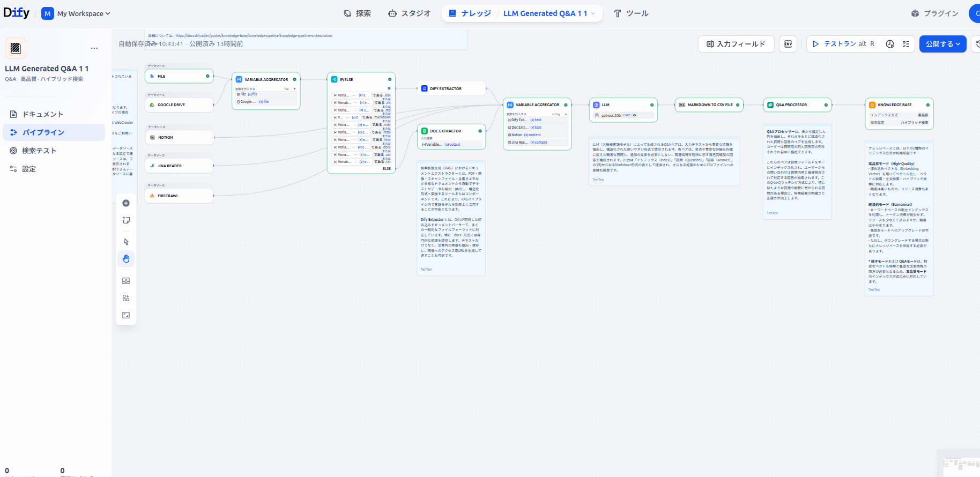Open the checklist icon in the toolbar
Screen dimensions: 980x477
(x=906, y=44)
